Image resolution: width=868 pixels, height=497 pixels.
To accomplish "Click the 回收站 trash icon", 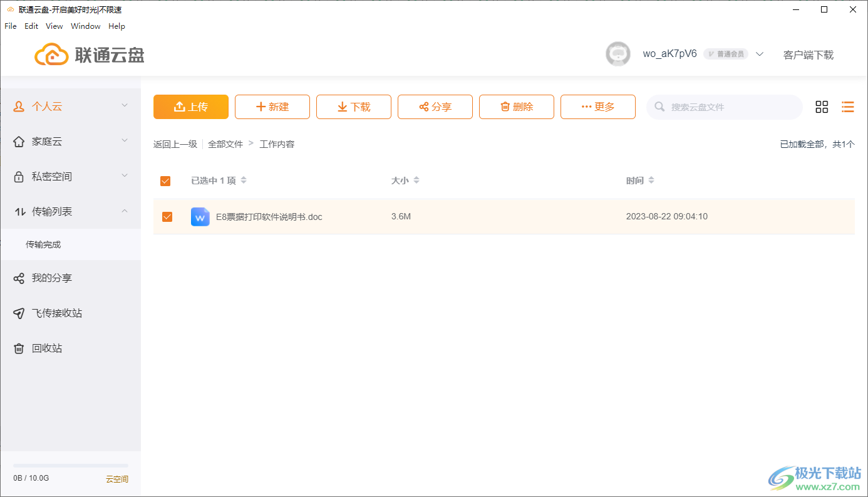I will coord(19,348).
